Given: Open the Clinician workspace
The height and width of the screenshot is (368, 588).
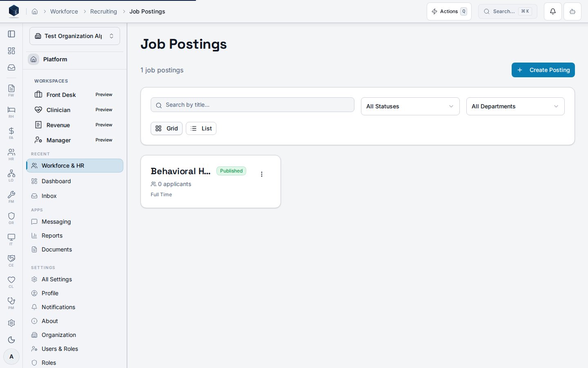Looking at the screenshot, I should coord(74,110).
